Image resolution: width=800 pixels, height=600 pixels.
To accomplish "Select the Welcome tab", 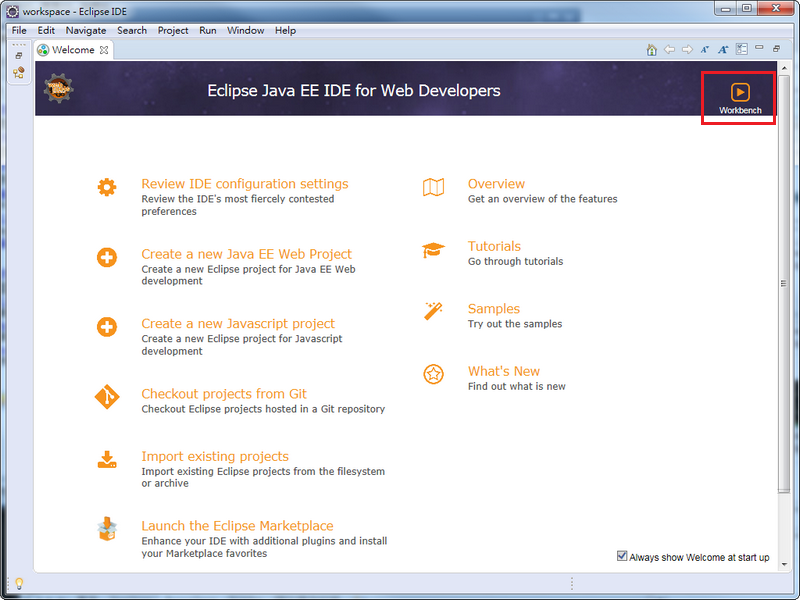I will coord(72,50).
